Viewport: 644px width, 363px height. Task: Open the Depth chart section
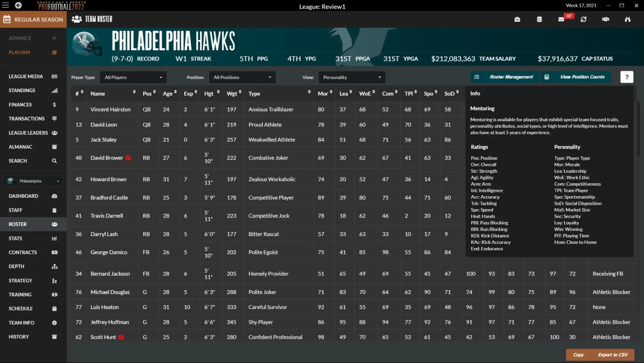[x=16, y=267]
